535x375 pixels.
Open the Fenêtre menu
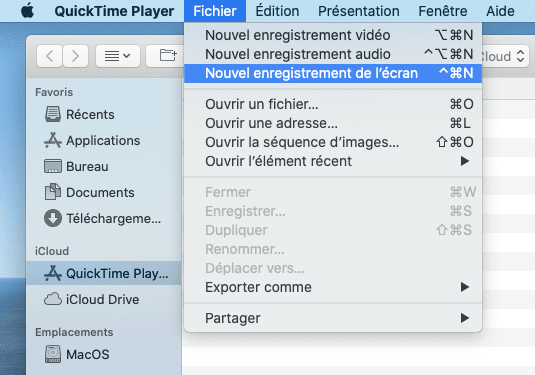point(443,11)
